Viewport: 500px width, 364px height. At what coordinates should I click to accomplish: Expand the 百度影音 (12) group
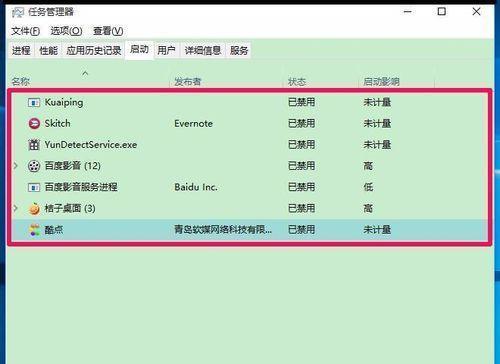(x=15, y=166)
